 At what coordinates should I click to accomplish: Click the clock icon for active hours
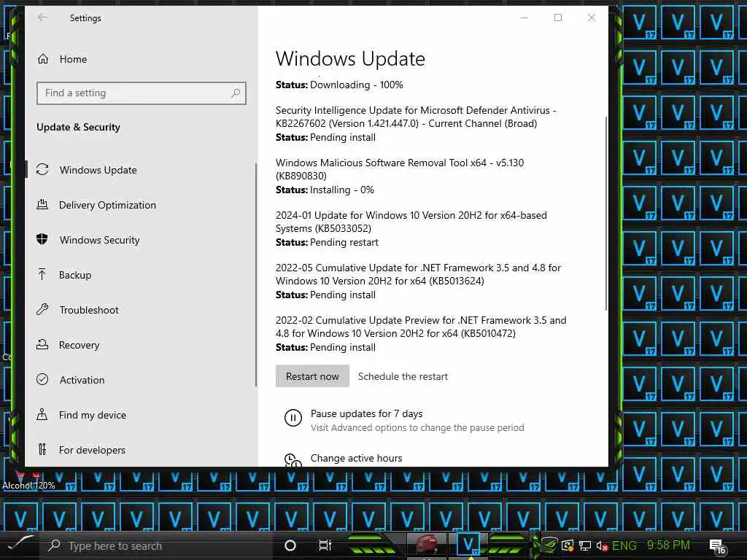point(293,460)
